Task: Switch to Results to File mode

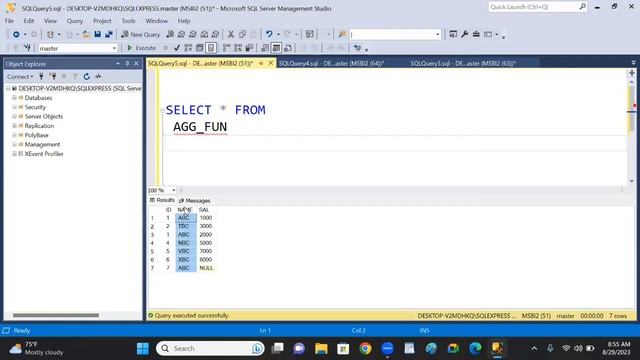Action: tap(288, 48)
